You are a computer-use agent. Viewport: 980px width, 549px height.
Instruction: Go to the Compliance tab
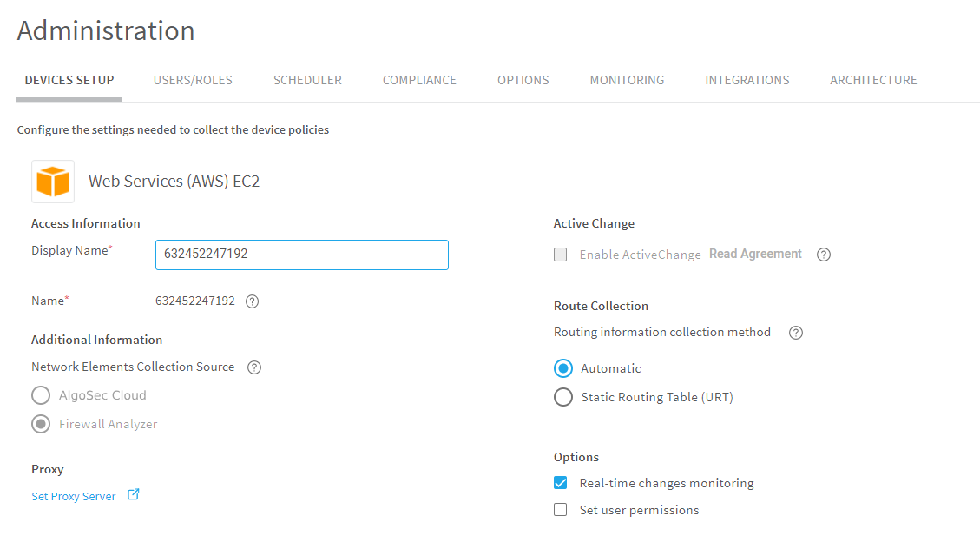(x=419, y=80)
